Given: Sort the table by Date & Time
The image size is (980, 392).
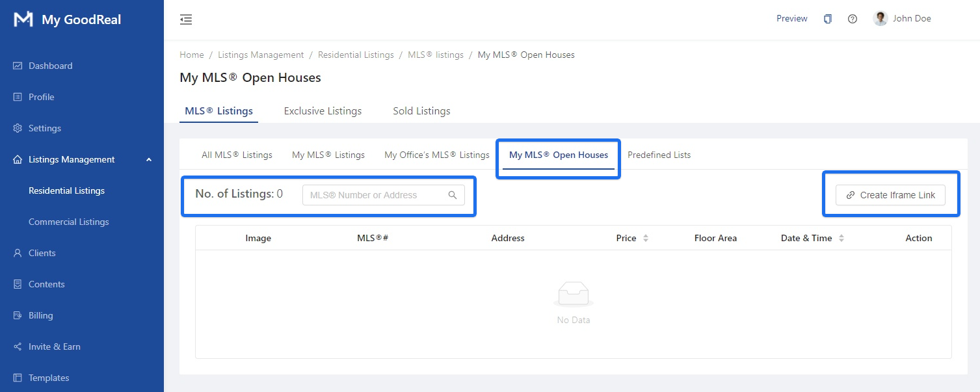Looking at the screenshot, I should (x=841, y=239).
